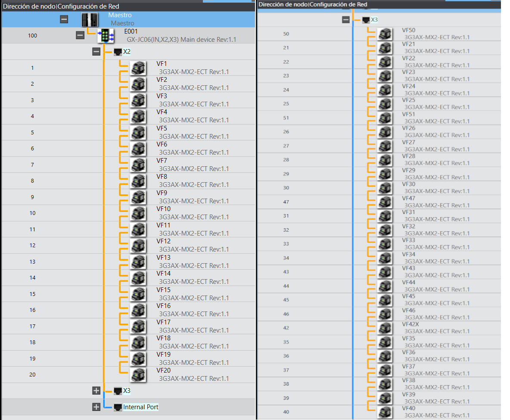This screenshot has width=510, height=420.
Task: Click the Dirección de nodo header on the left panel
Action: click(28, 6)
